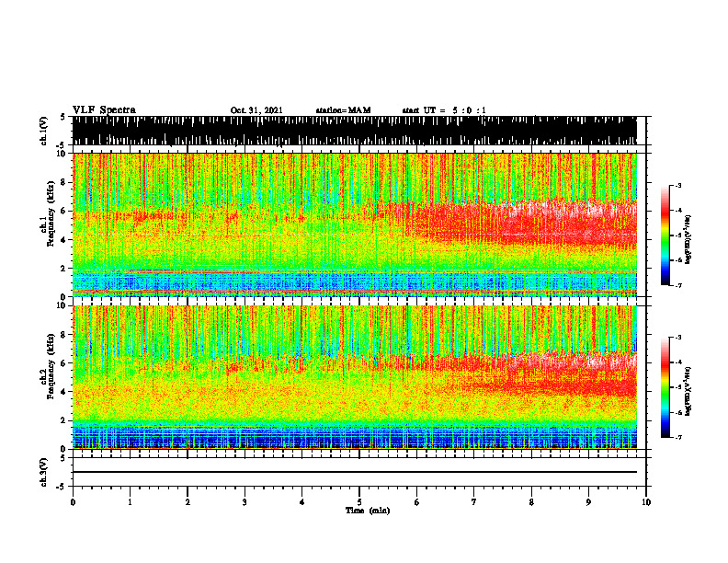Click time axis tick label "9"
The image size is (728, 563).
(588, 502)
